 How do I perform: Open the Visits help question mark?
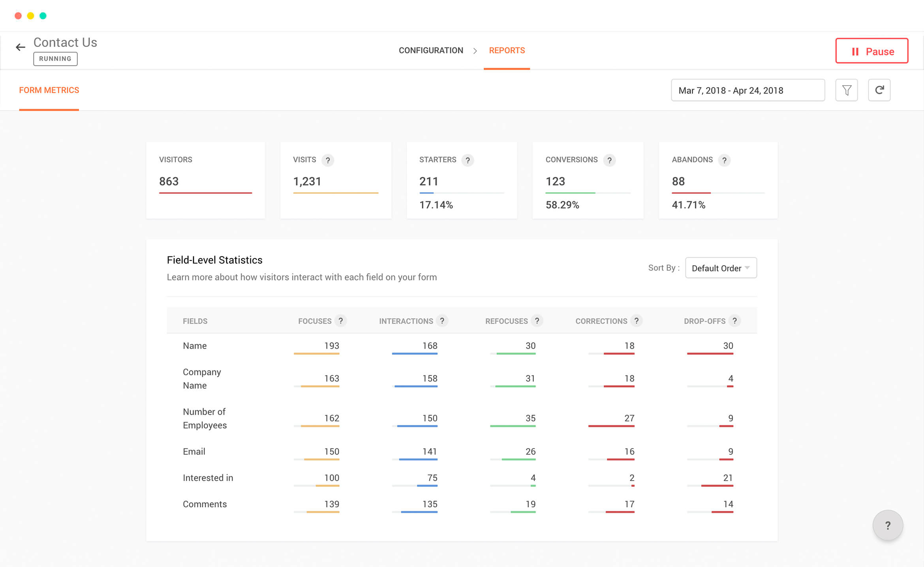[328, 160]
